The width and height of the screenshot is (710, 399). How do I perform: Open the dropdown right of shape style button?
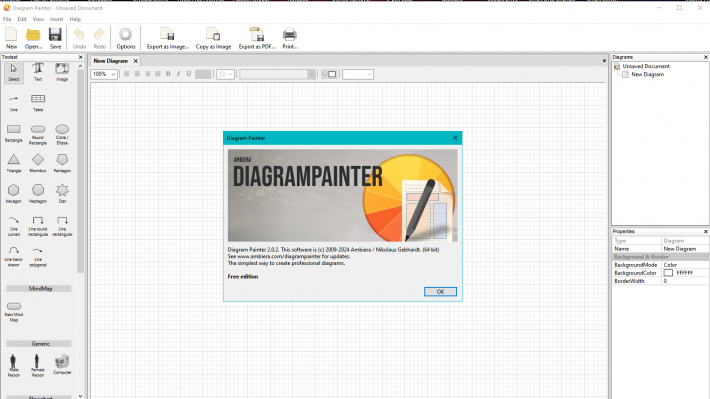tap(358, 74)
